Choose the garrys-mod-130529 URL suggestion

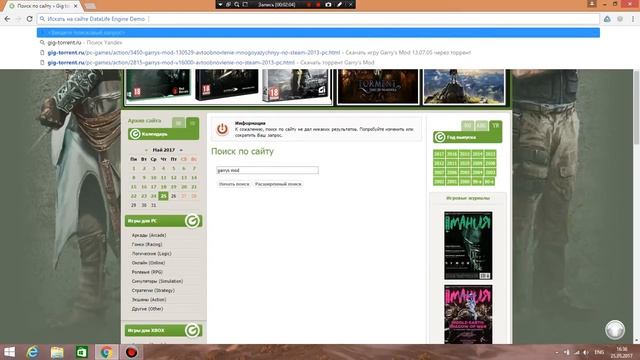click(x=318, y=53)
